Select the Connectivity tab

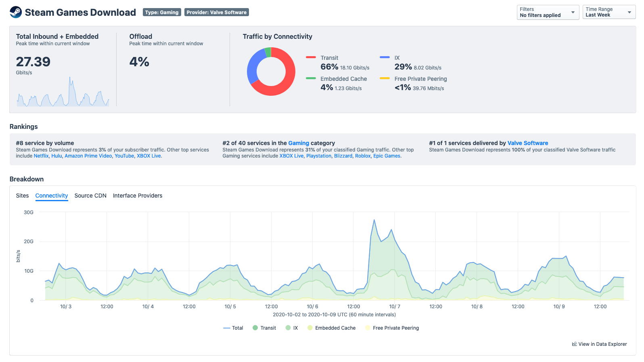click(52, 196)
